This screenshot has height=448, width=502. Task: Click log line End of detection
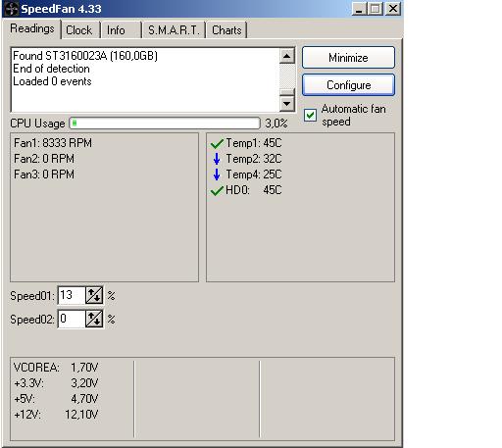tap(51, 69)
